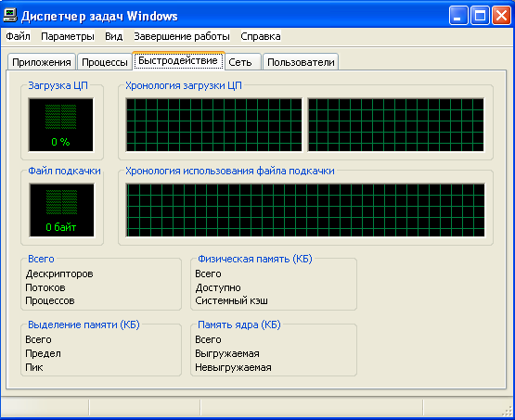This screenshot has height=420, width=515.
Task: Click the Task Manager title bar icon
Action: click(9, 16)
